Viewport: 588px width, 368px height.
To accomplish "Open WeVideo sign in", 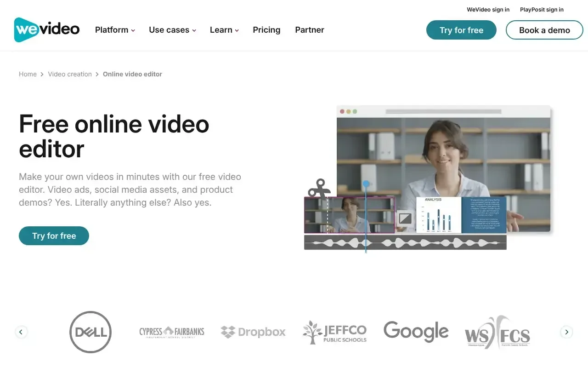I will coord(488,9).
